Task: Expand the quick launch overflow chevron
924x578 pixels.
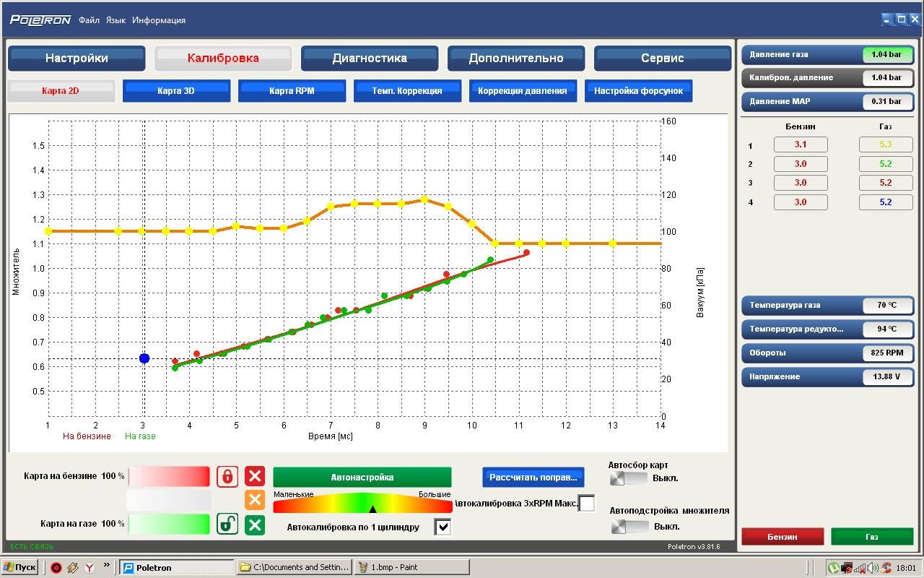Action: 107,566
